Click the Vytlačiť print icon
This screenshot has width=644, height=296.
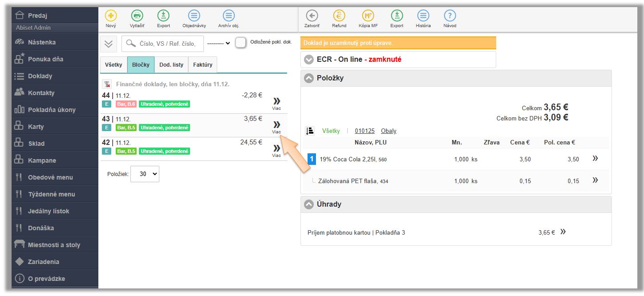click(x=137, y=16)
